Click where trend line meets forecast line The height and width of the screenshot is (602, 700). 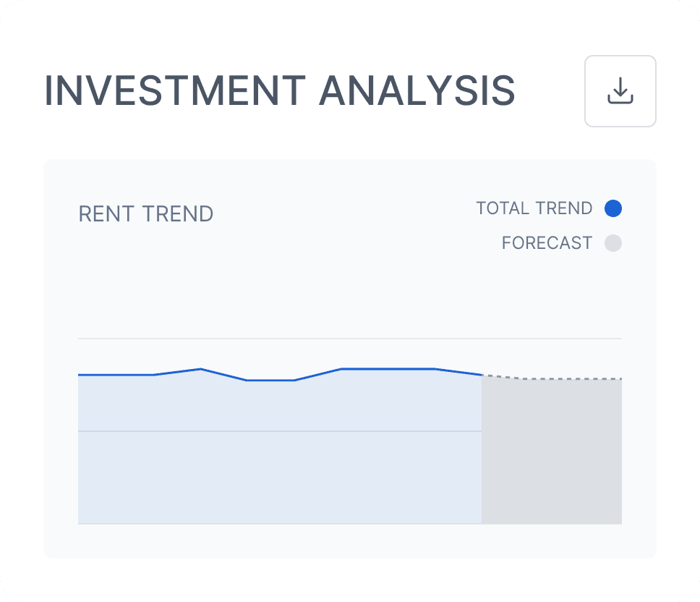click(x=482, y=375)
